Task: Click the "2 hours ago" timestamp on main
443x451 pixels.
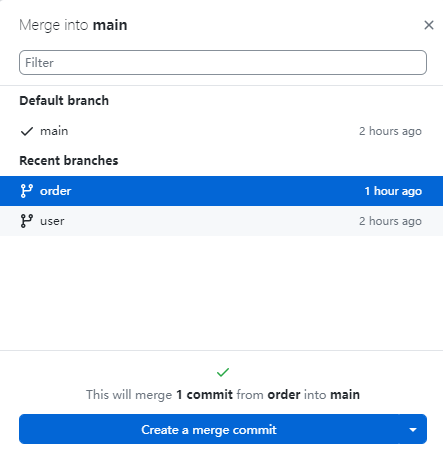Action: (390, 131)
